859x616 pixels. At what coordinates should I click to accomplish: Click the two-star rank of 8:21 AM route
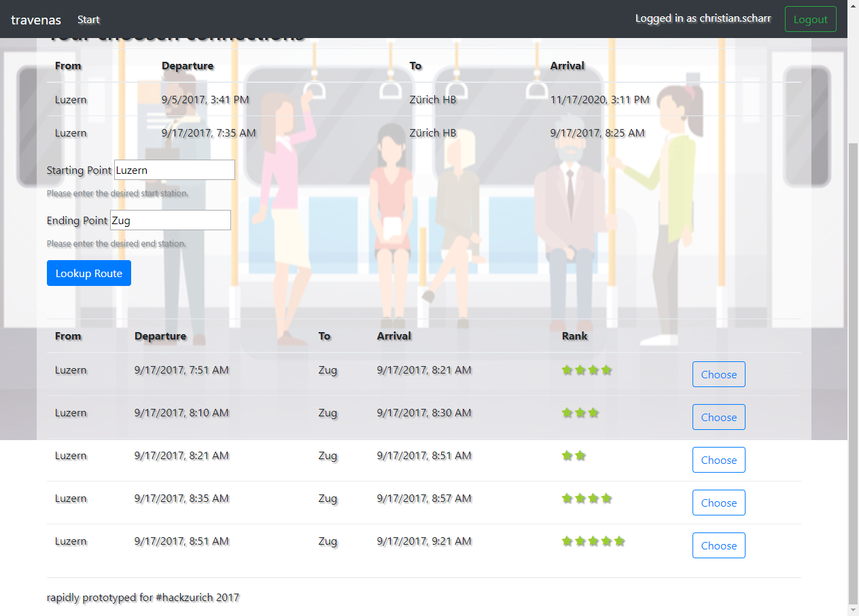(574, 456)
